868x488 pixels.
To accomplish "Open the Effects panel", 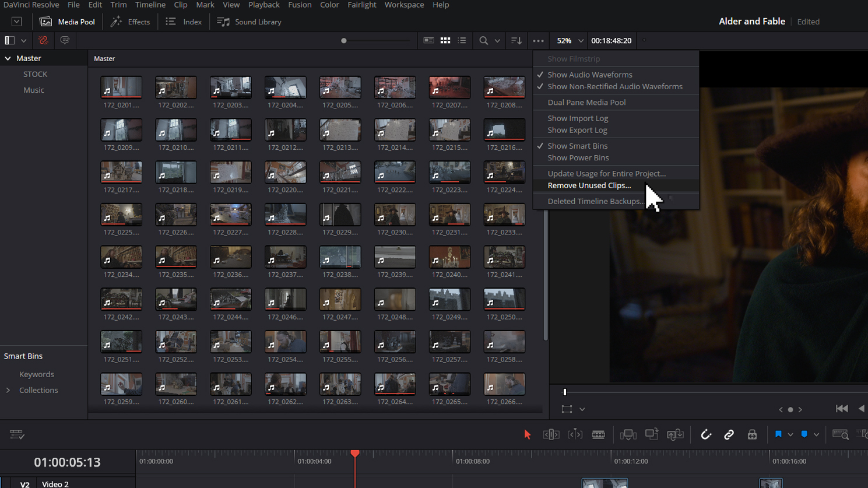I will click(131, 22).
